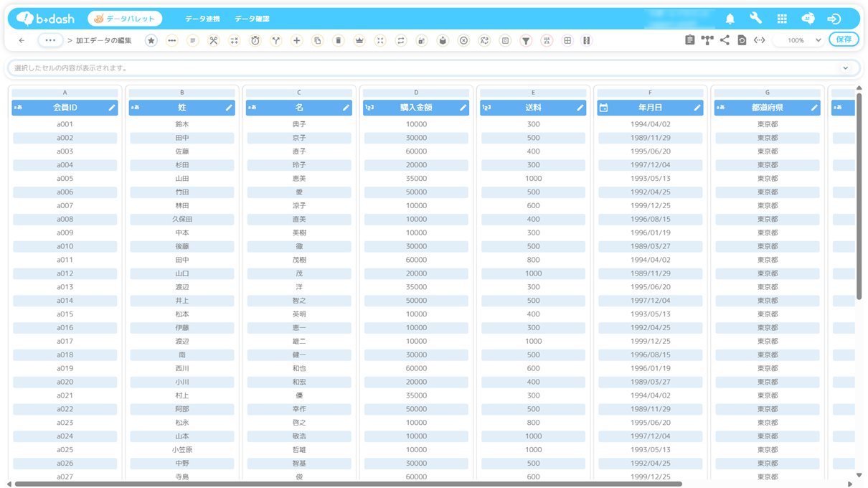The width and height of the screenshot is (868, 488).
Task: Click the share icon near zoom control
Action: [x=725, y=41]
